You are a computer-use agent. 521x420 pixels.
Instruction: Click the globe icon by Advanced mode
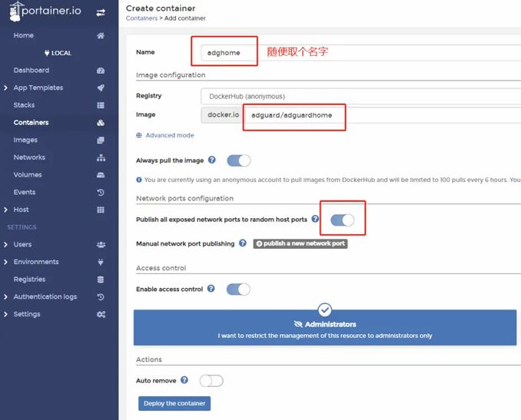(x=139, y=135)
